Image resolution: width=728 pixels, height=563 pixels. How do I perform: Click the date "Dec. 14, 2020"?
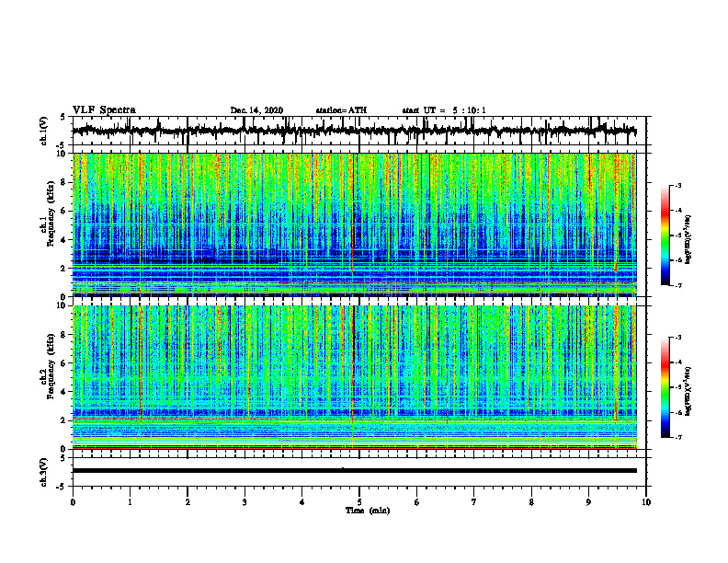pos(256,110)
